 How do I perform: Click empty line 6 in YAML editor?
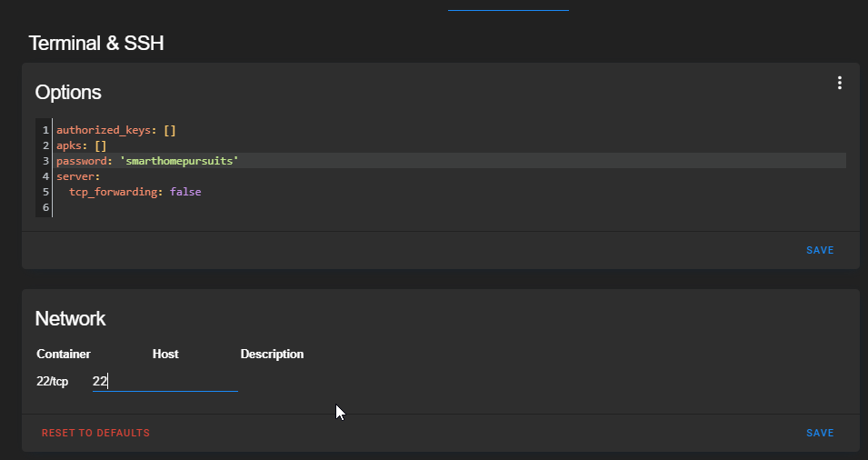tap(451, 207)
